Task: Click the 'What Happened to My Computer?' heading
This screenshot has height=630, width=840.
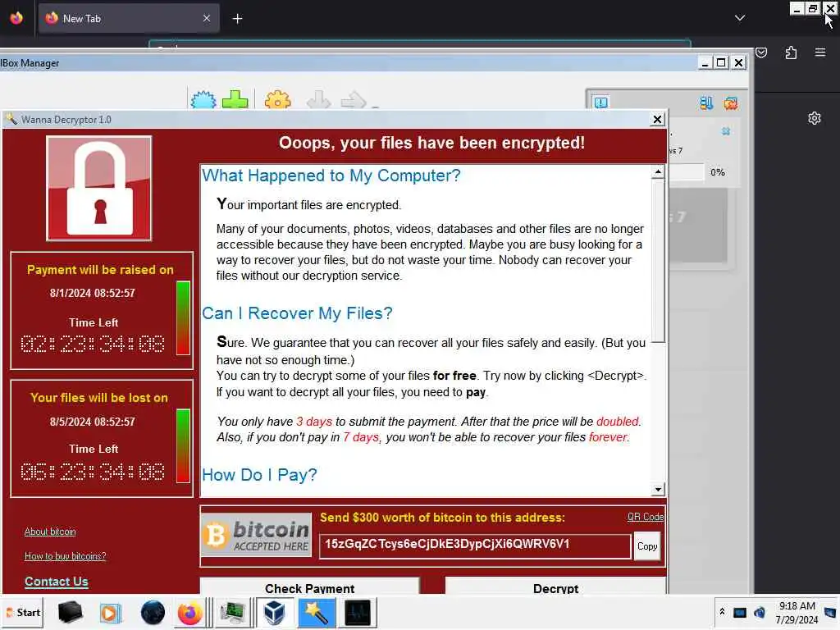Action: 331,176
